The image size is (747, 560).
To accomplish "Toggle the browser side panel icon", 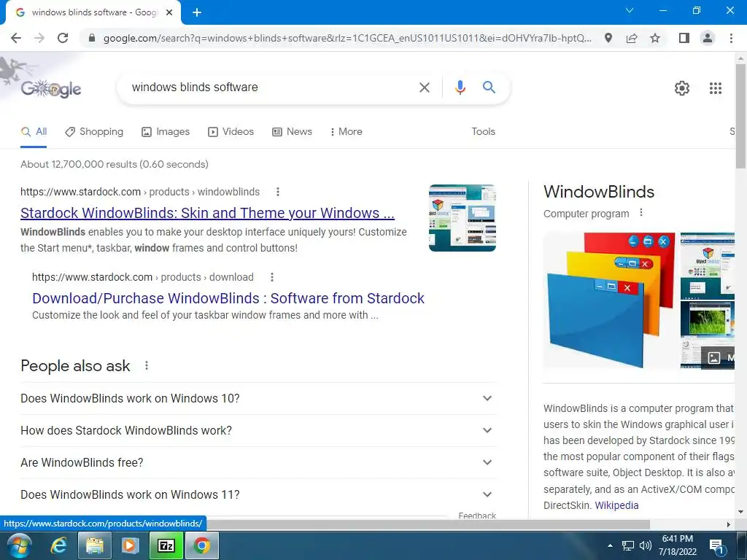I will tap(684, 38).
